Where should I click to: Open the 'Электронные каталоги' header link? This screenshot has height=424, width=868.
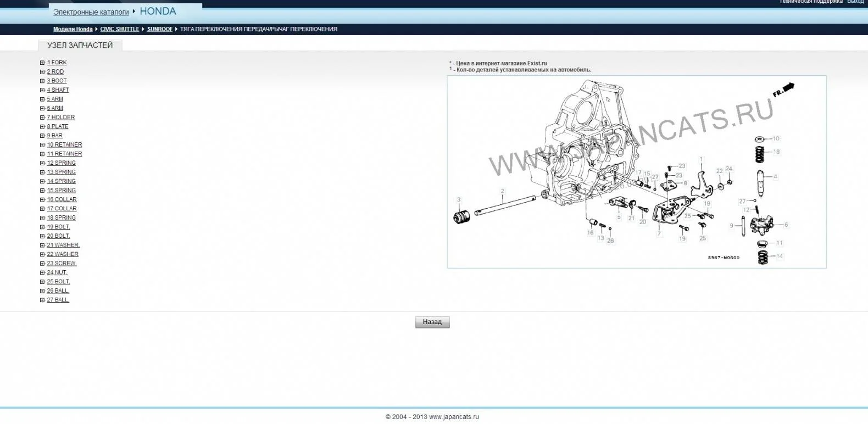91,12
